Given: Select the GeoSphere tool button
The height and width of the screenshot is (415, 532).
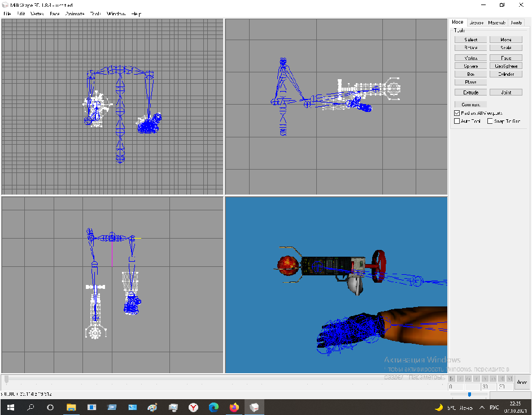Looking at the screenshot, I should point(506,66).
